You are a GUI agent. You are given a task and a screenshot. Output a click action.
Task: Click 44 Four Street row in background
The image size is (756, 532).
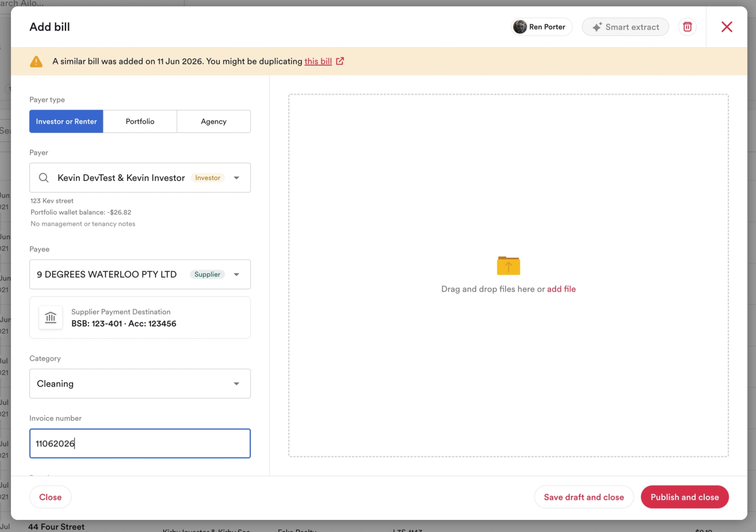pyautogui.click(x=56, y=526)
